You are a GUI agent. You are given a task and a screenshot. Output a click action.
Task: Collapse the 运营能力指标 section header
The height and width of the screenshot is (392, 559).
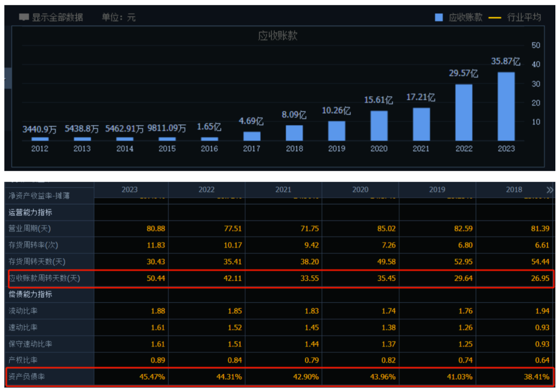pos(30,212)
